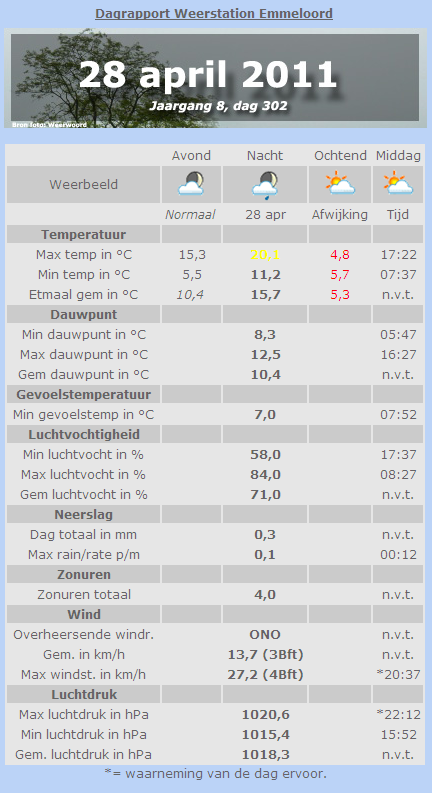Viewport: 432px width, 793px height.
Task: Click the ONO overheersende wind direction value
Action: (x=265, y=635)
